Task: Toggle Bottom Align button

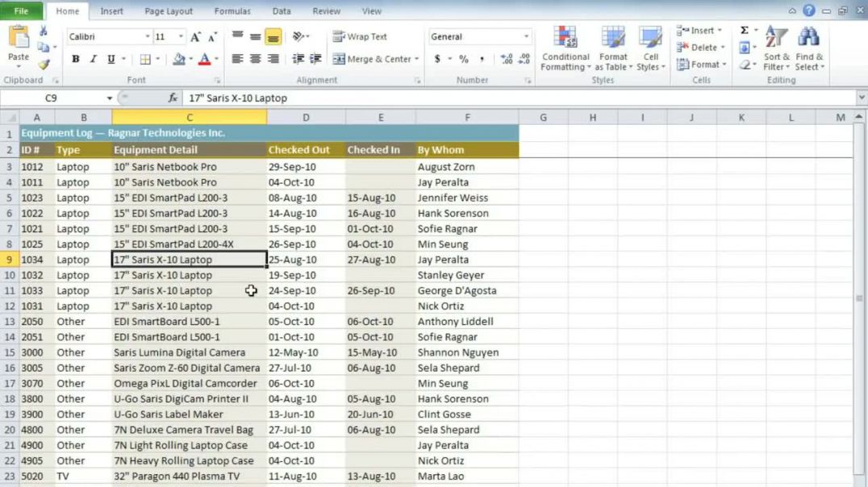Action: click(x=273, y=36)
